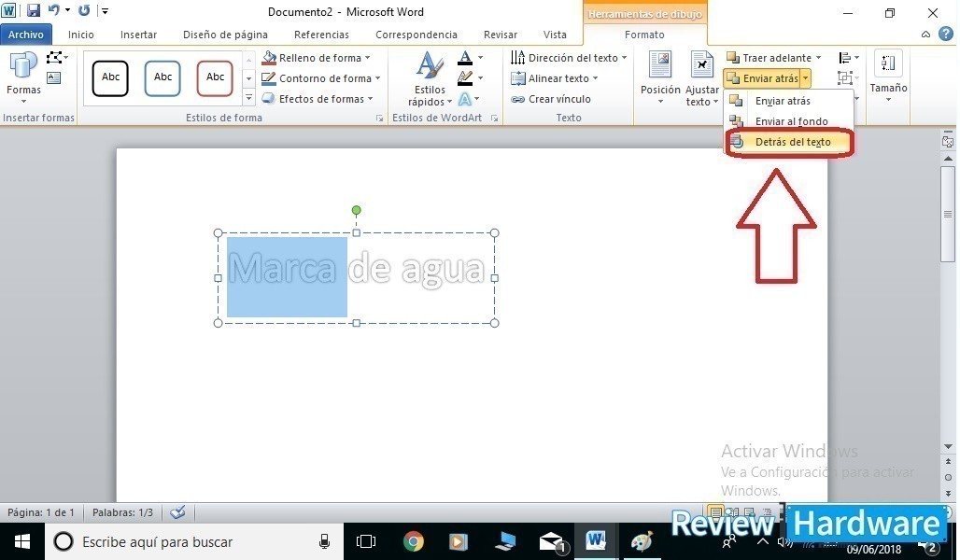The height and width of the screenshot is (560, 960).
Task: Click the text effects glowing A icon
Action: [x=465, y=99]
